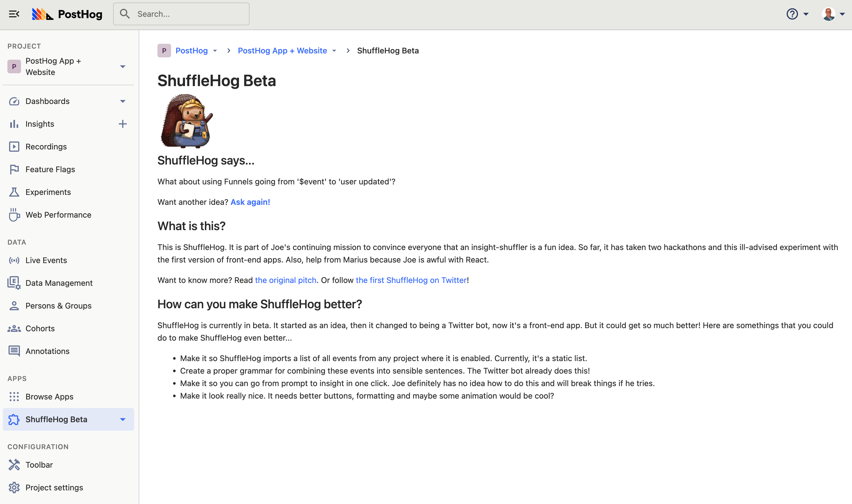852x504 pixels.
Task: Click the Toolbar tools icon in the sidebar
Action: (x=14, y=465)
